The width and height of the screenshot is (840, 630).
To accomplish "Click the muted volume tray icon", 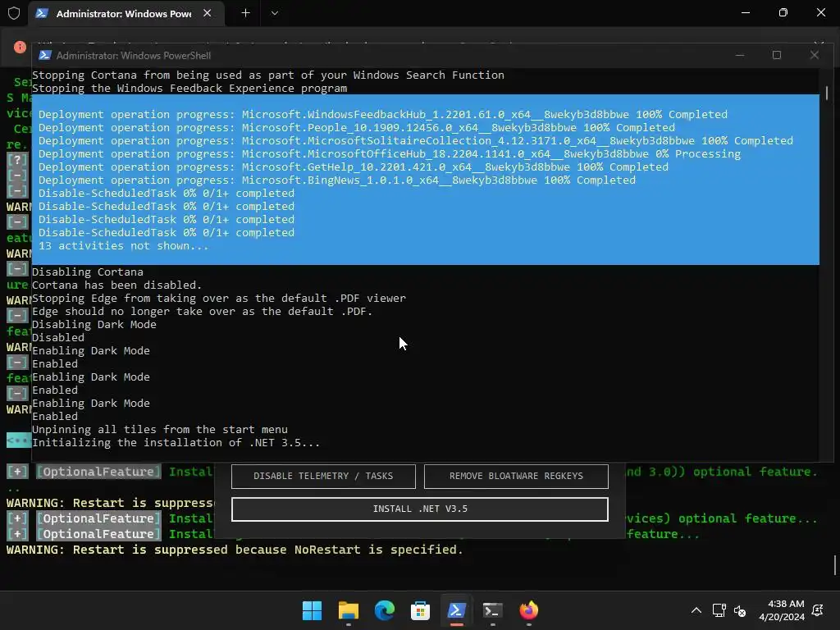I will point(740,610).
